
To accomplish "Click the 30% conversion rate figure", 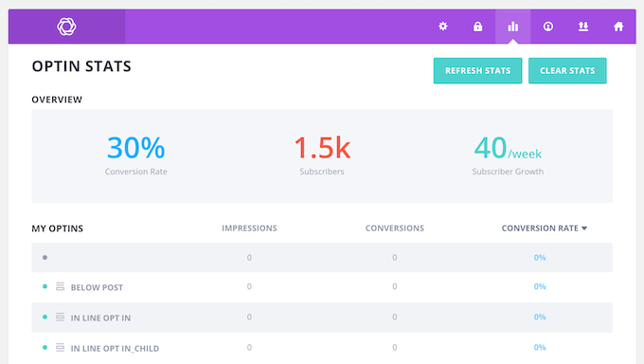I will [x=136, y=148].
